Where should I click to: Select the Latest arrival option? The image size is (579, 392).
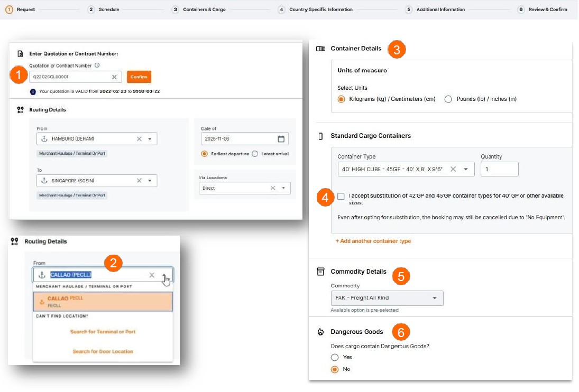(255, 154)
